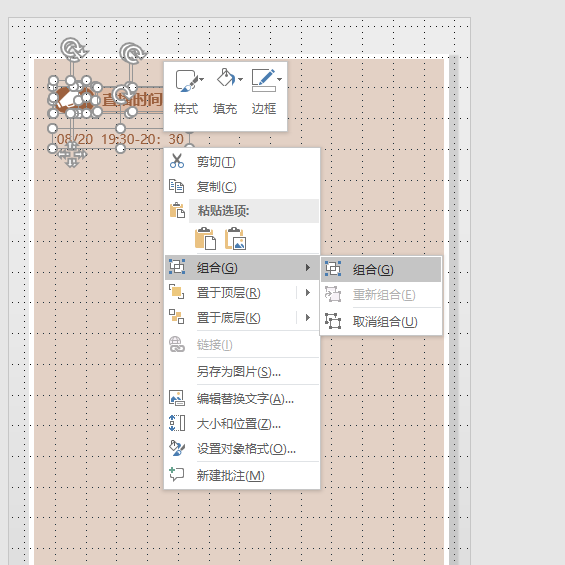Click the date text 08/20 19:30-20:30
This screenshot has width=565, height=565.
coord(120,139)
